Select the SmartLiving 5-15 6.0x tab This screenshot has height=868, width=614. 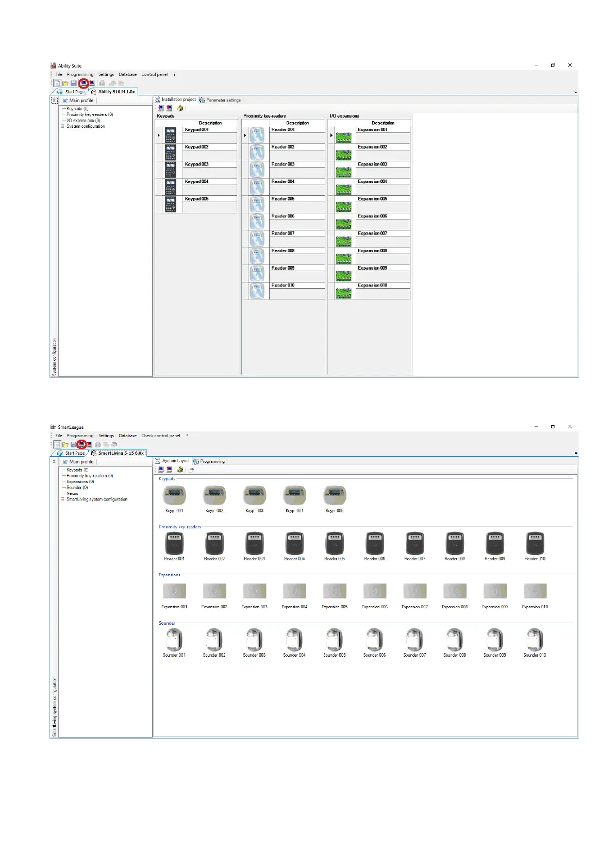coord(118,453)
